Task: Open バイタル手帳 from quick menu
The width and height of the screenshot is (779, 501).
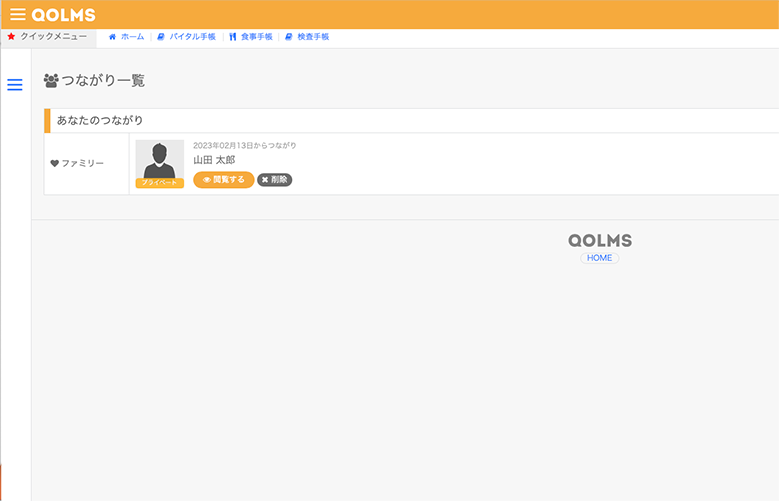Action: 187,37
